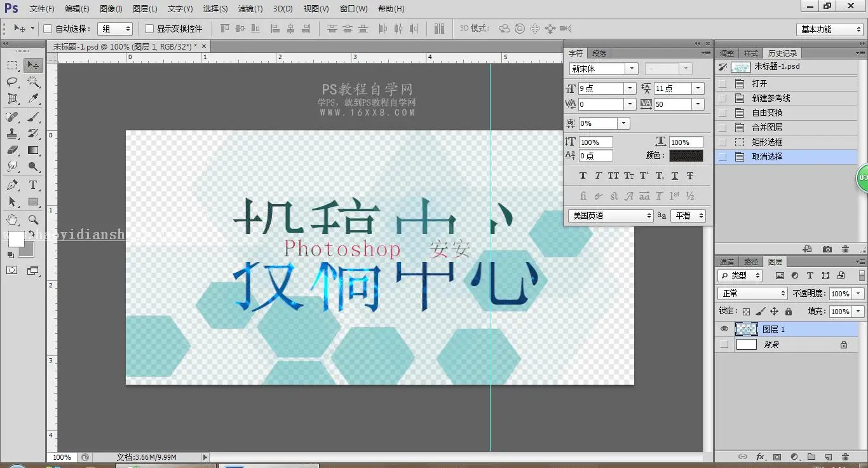868x468 pixels.
Task: Select the Clone Stamp tool
Action: 12,134
